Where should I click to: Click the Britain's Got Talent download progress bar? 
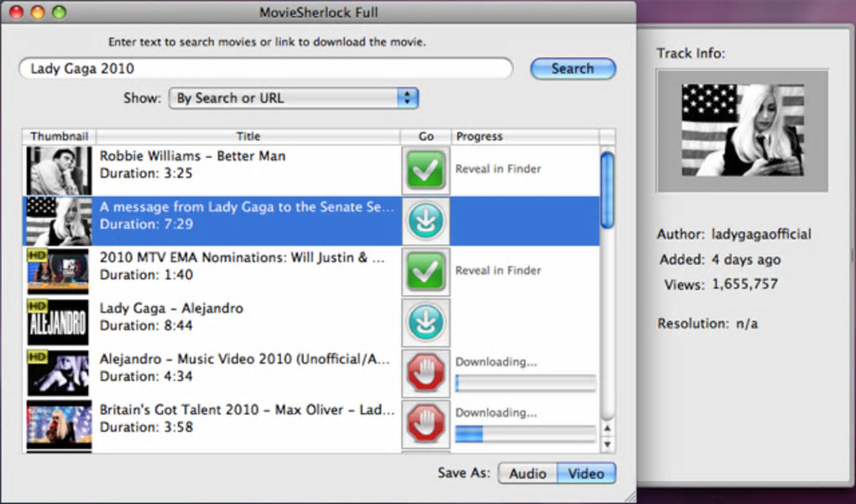coord(525,434)
